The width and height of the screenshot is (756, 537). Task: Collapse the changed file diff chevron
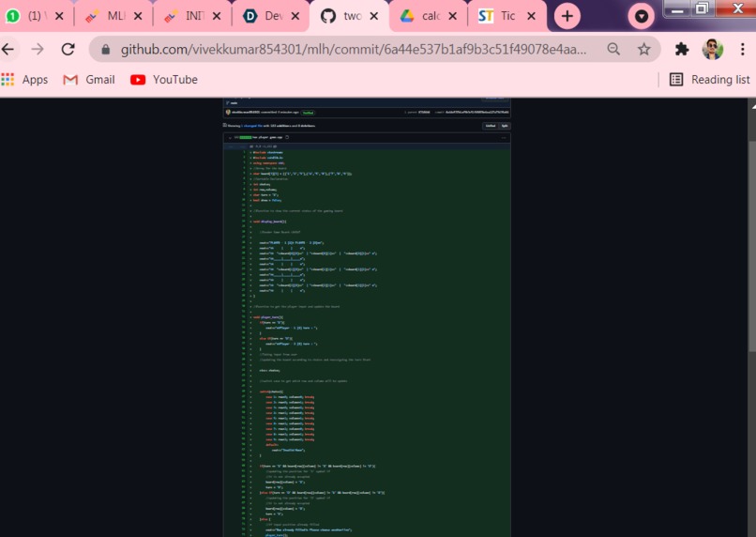click(x=230, y=137)
